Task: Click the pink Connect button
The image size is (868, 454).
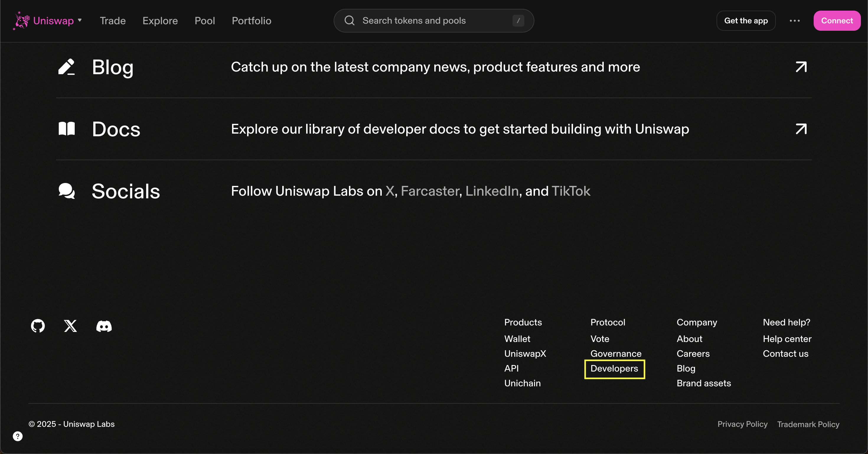Action: point(837,21)
